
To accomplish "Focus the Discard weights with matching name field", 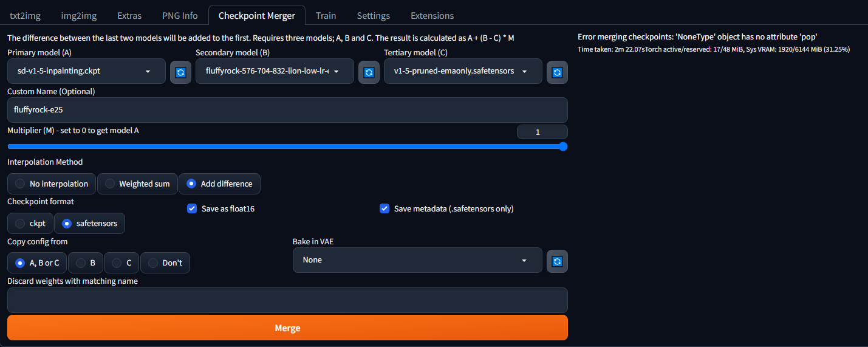I will [287, 300].
